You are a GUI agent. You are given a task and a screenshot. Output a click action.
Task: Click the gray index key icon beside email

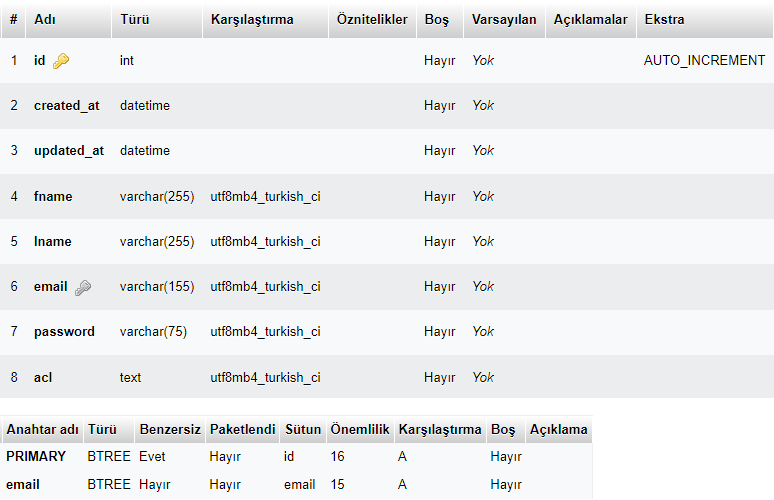click(83, 287)
